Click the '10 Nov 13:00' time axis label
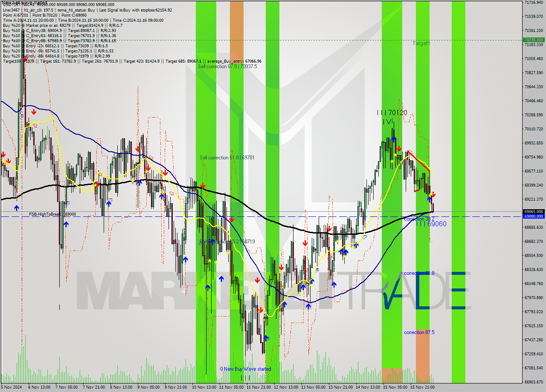Viewport: 546px width, 392px height. [204, 387]
